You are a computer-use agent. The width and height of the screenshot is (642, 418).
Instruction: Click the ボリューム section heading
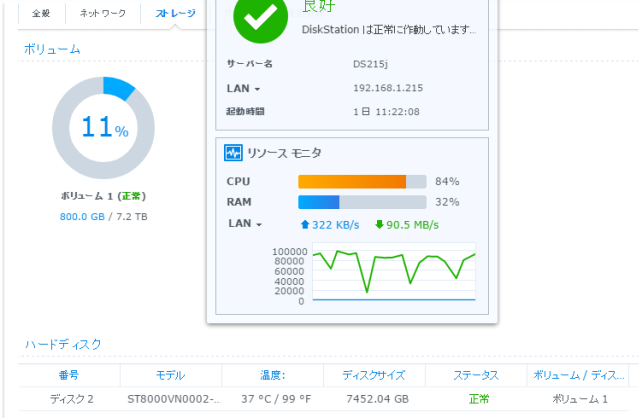click(x=52, y=50)
